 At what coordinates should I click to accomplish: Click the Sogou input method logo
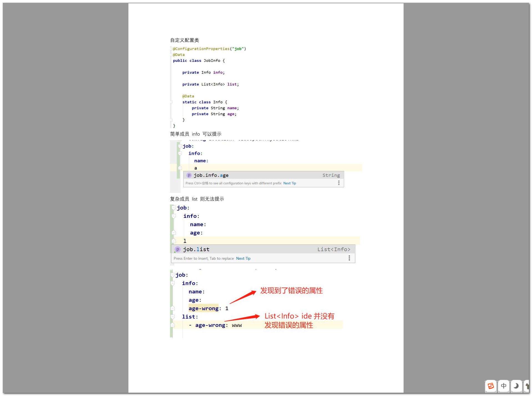point(491,386)
